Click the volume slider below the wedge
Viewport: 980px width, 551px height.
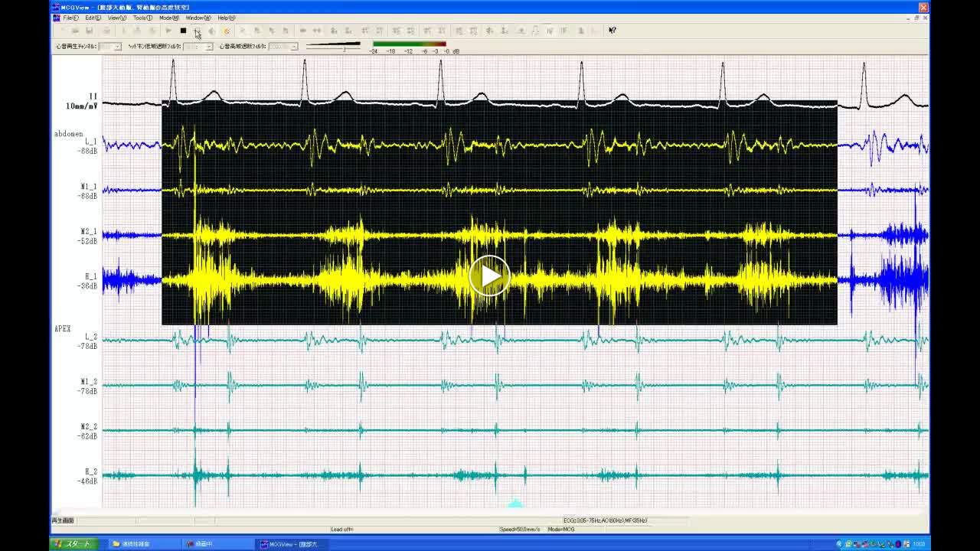pos(345,50)
